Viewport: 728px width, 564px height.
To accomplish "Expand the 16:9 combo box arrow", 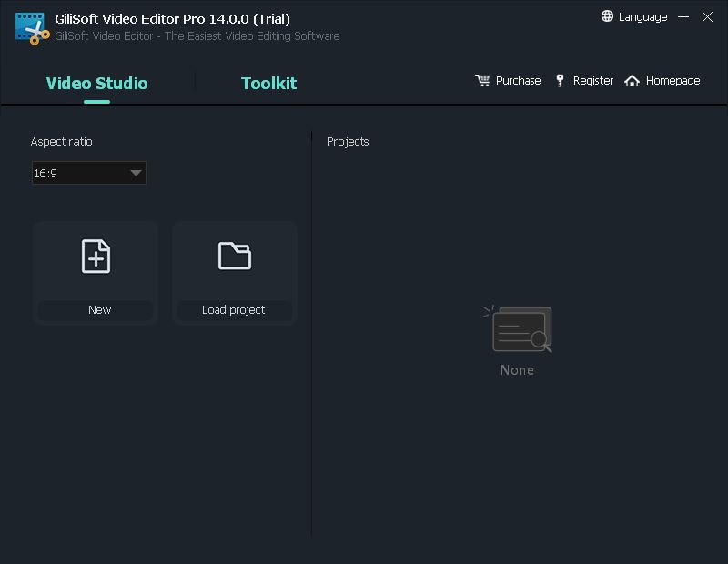I will tap(136, 173).
